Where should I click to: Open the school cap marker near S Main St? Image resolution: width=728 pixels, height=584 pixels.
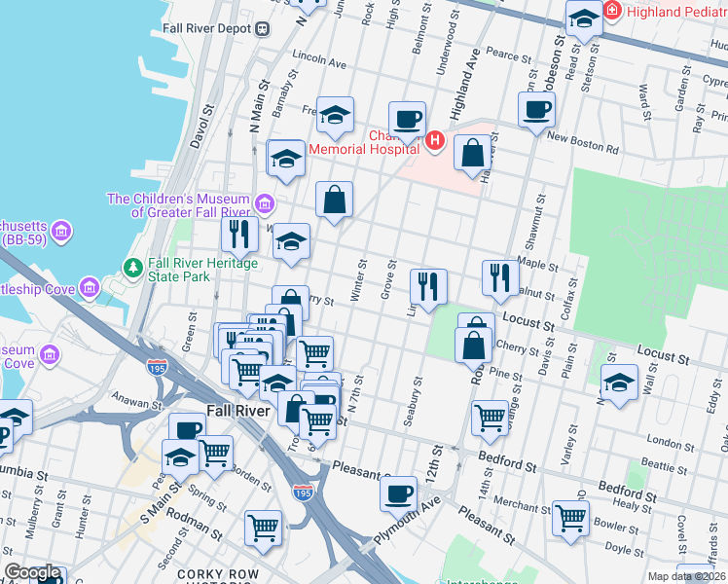click(180, 460)
